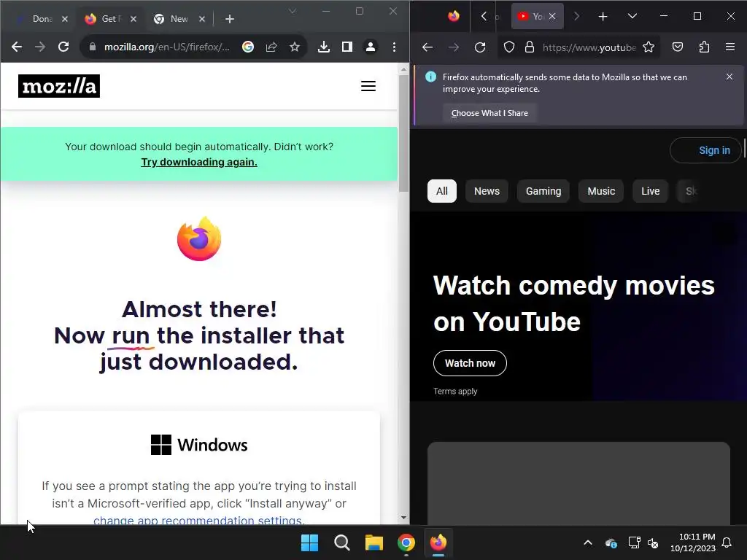The width and height of the screenshot is (747, 560).
Task: Bookmark YouTube with Firefox's star icon
Action: point(649,47)
